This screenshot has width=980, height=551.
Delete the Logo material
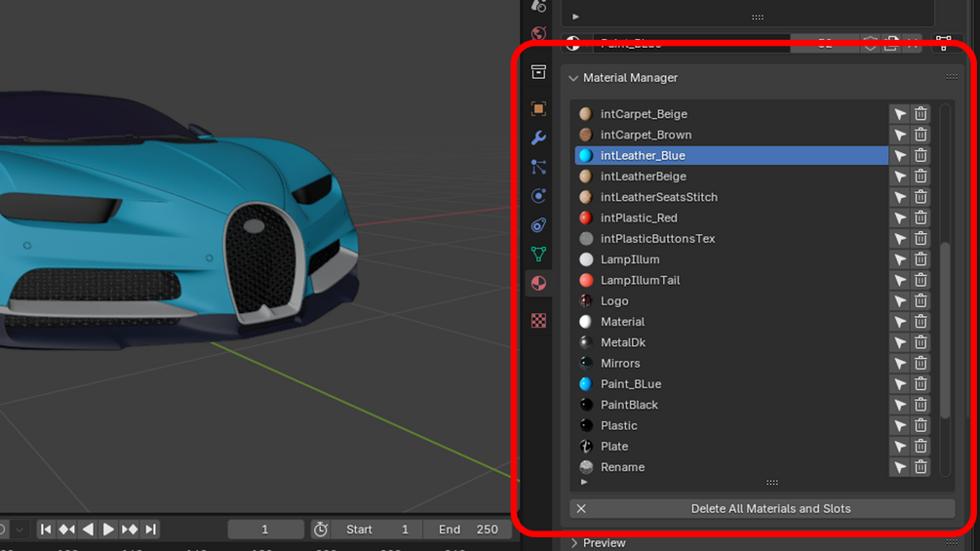click(921, 301)
